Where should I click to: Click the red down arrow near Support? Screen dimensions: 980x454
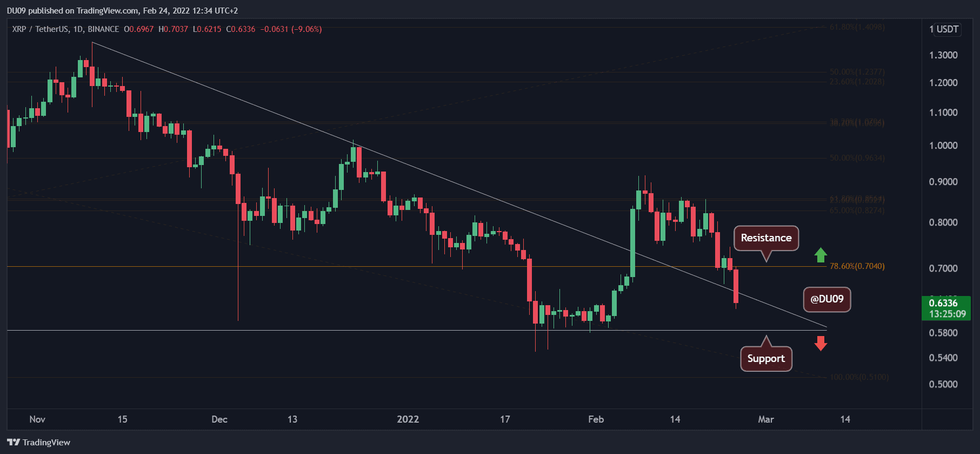coord(821,343)
